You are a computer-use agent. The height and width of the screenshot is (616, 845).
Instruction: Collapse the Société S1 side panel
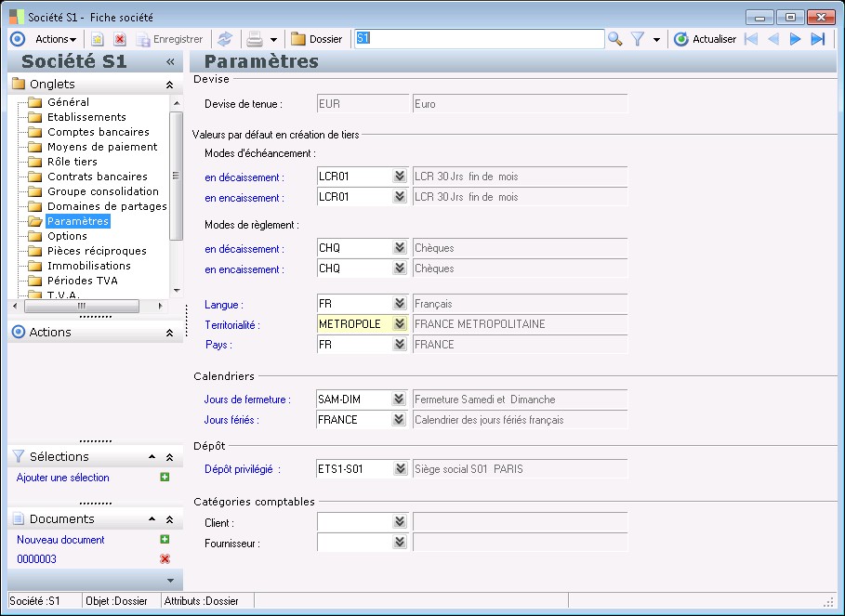click(x=170, y=62)
